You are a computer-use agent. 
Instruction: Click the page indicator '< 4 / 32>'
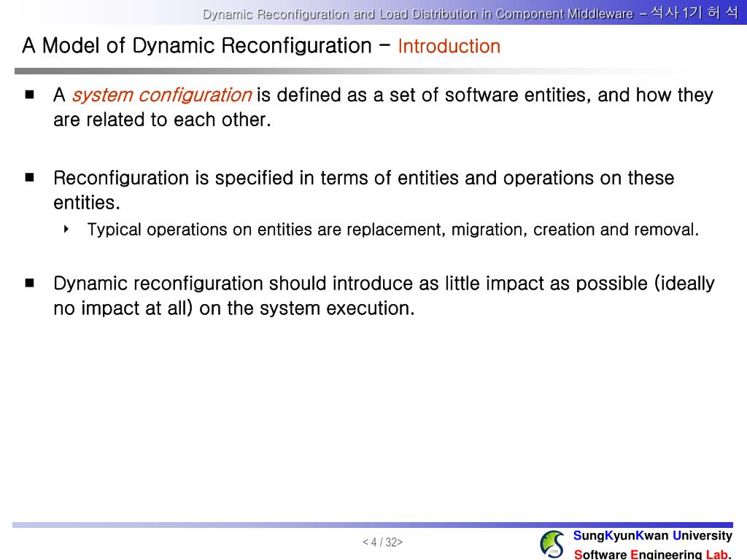(x=382, y=542)
